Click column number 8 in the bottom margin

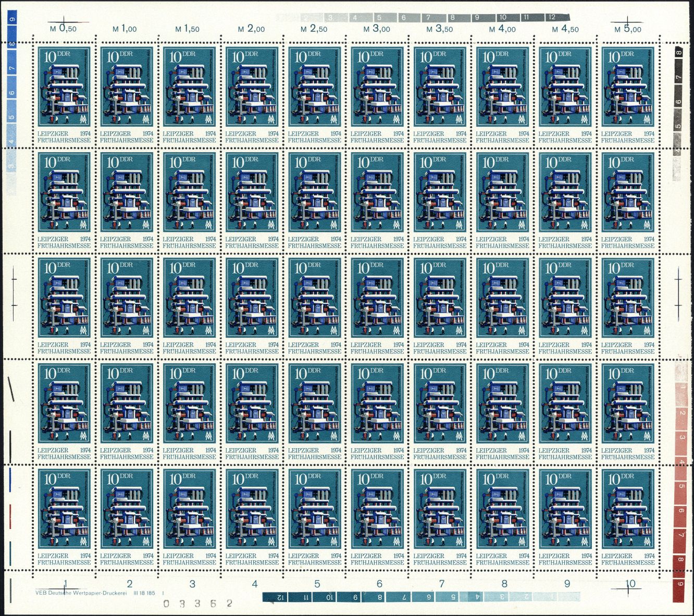504,584
